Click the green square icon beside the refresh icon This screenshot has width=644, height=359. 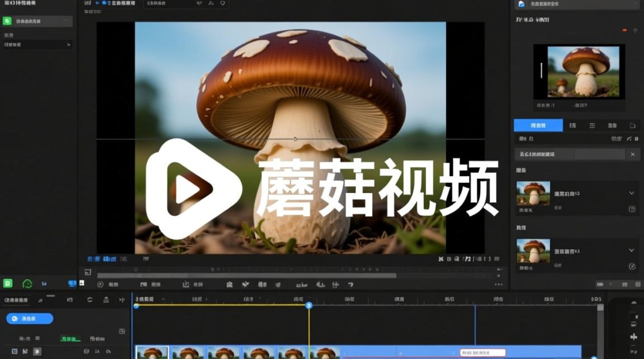tap(8, 283)
